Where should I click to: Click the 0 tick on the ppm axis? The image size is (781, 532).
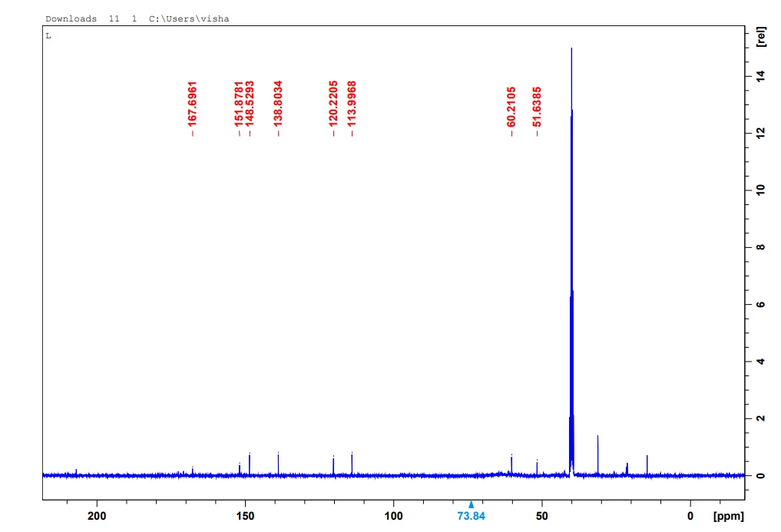(690, 517)
